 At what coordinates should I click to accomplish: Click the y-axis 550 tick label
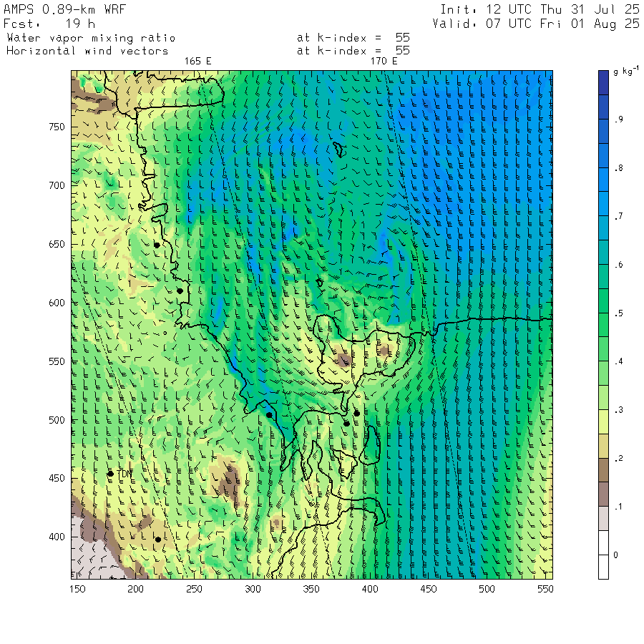point(57,361)
